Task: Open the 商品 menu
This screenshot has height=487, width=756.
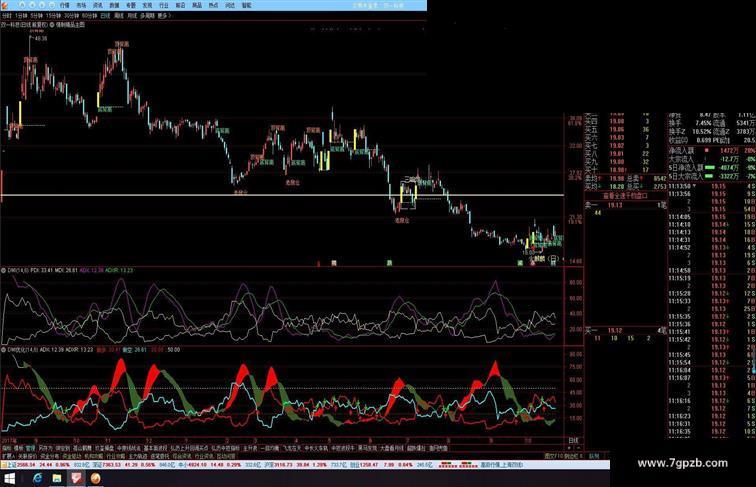Action: click(197, 5)
